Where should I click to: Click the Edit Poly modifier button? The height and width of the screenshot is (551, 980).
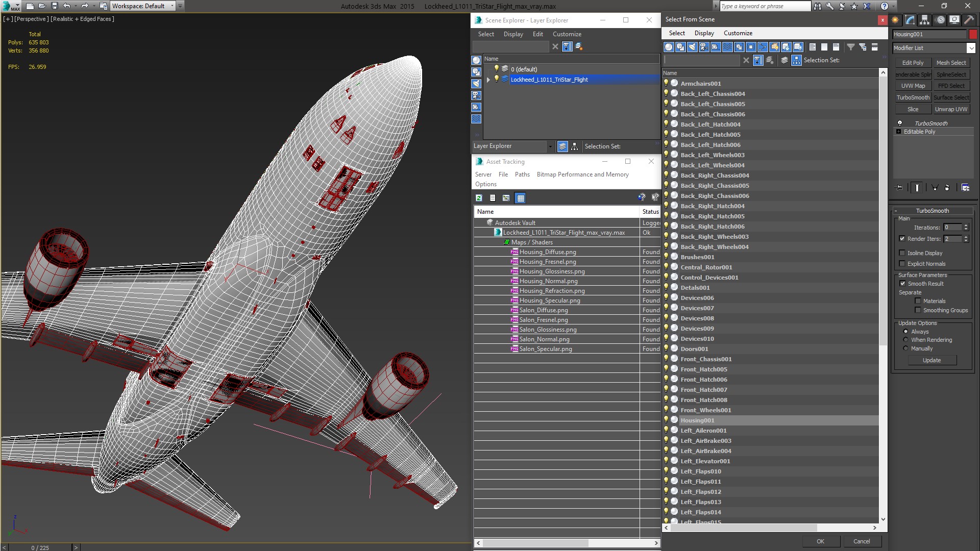(x=913, y=63)
